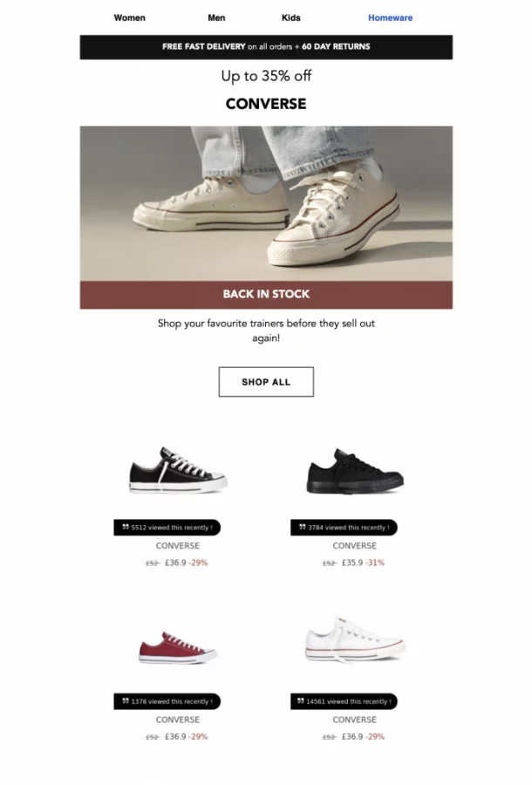Image resolution: width=532 pixels, height=785 pixels.
Task: Open the Women menu link
Action: coord(130,18)
